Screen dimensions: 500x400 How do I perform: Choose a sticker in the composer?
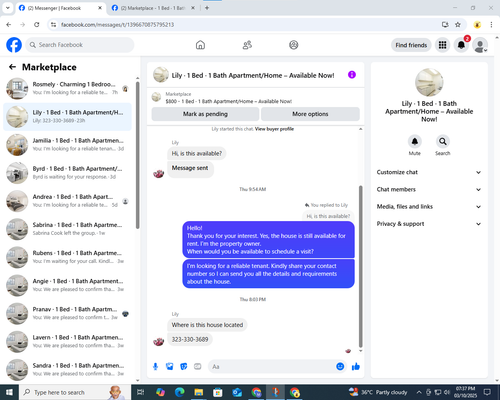coord(184,367)
